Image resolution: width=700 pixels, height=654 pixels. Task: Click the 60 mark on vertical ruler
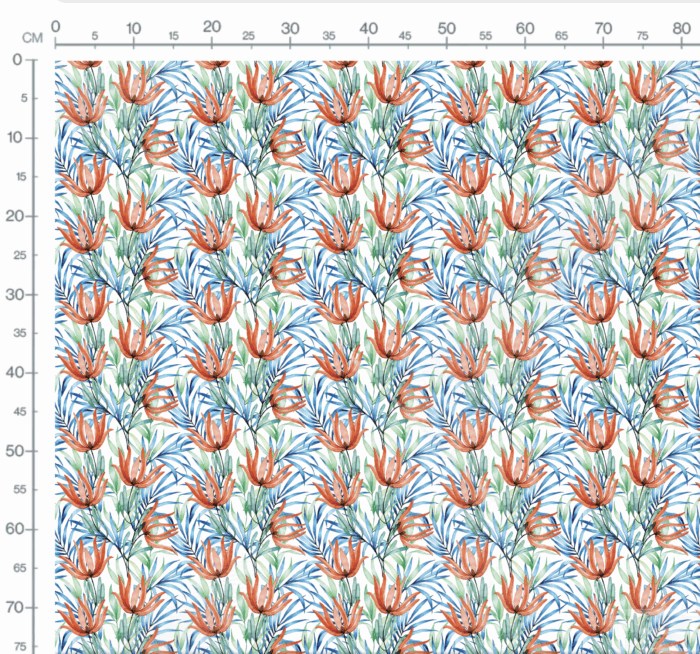click(x=14, y=529)
